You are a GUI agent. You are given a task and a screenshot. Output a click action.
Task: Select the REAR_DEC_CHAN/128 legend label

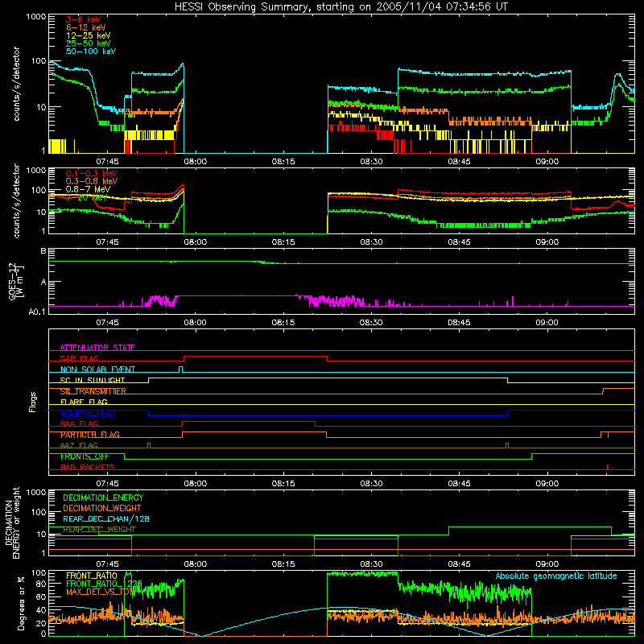click(x=106, y=518)
